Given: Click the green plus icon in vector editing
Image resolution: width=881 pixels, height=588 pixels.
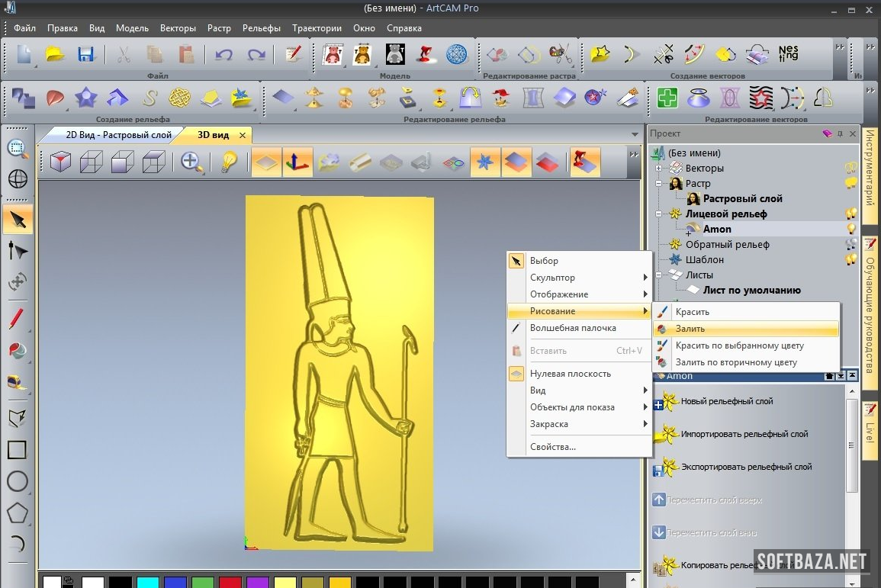Looking at the screenshot, I should click(667, 98).
